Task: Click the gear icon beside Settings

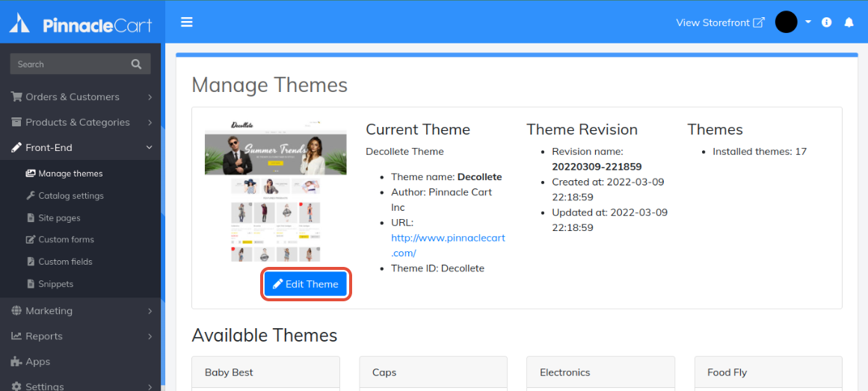Action: click(16, 386)
